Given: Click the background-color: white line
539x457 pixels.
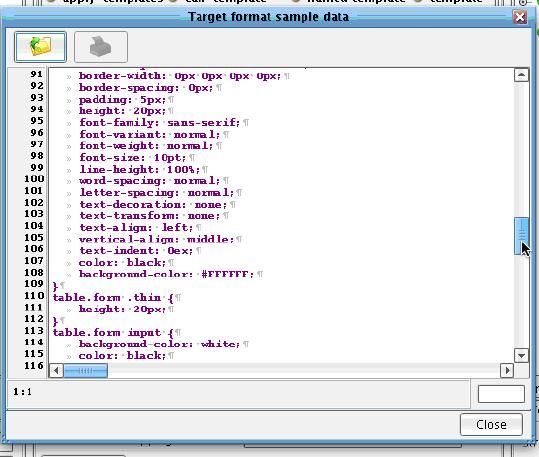Looking at the screenshot, I should [159, 344].
